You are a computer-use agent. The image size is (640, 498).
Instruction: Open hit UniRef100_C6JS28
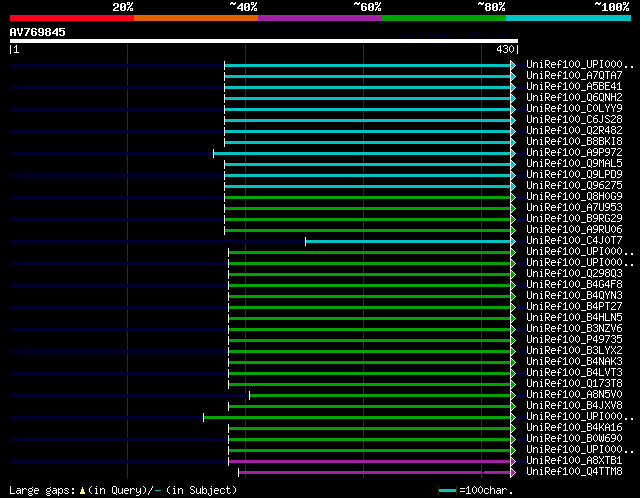click(574, 120)
